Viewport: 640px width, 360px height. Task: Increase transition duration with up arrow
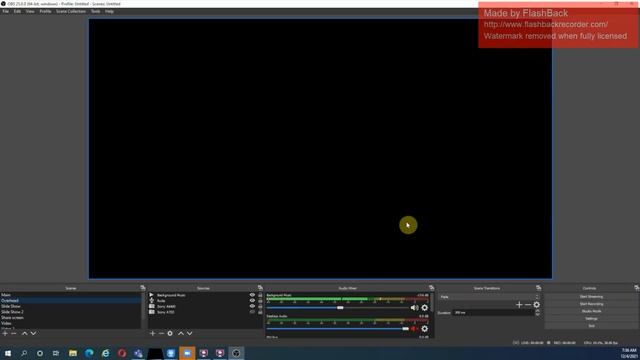[x=537, y=311]
